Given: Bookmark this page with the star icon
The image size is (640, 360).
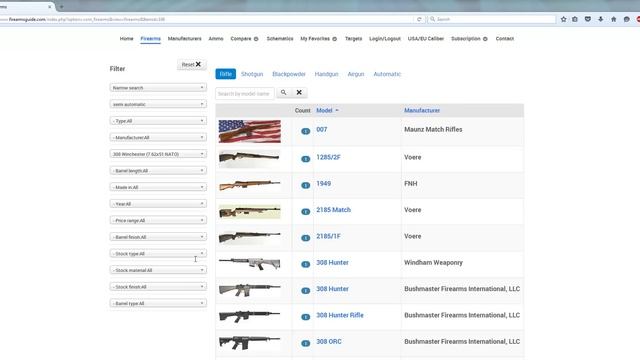Looking at the screenshot, I should pos(563,19).
